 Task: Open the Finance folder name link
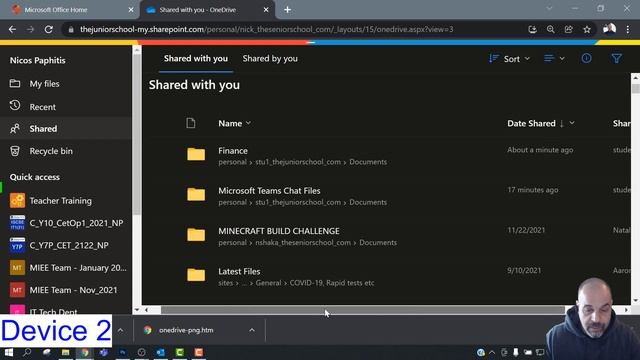coord(233,151)
